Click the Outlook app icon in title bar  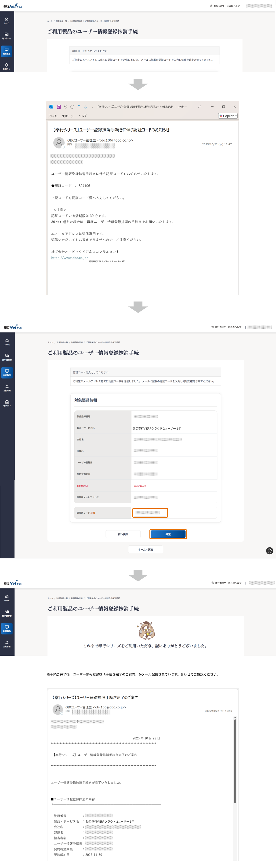point(51,107)
